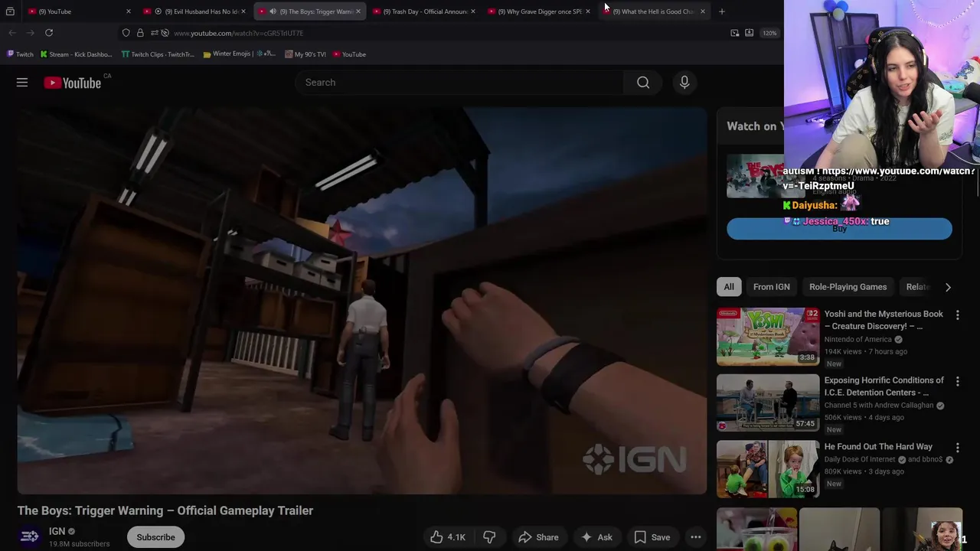This screenshot has width=980, height=551.
Task: Dislike the video with thumbs-down
Action: [489, 537]
